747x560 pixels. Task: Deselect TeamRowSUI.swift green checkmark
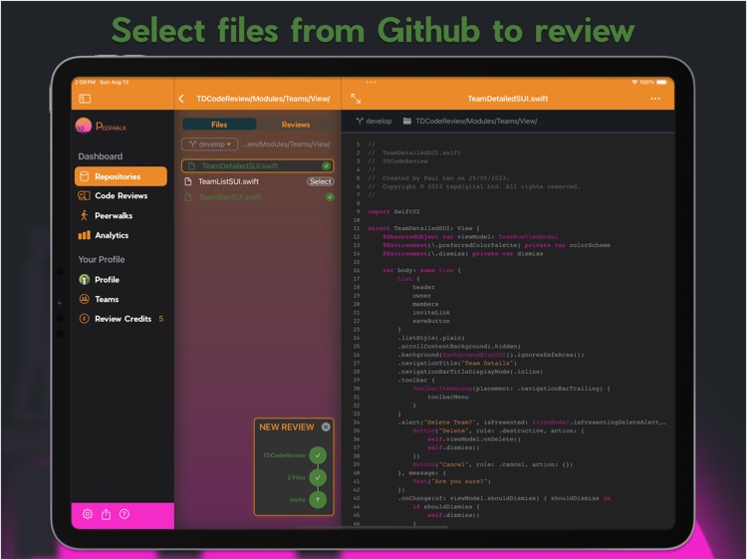pyautogui.click(x=330, y=197)
